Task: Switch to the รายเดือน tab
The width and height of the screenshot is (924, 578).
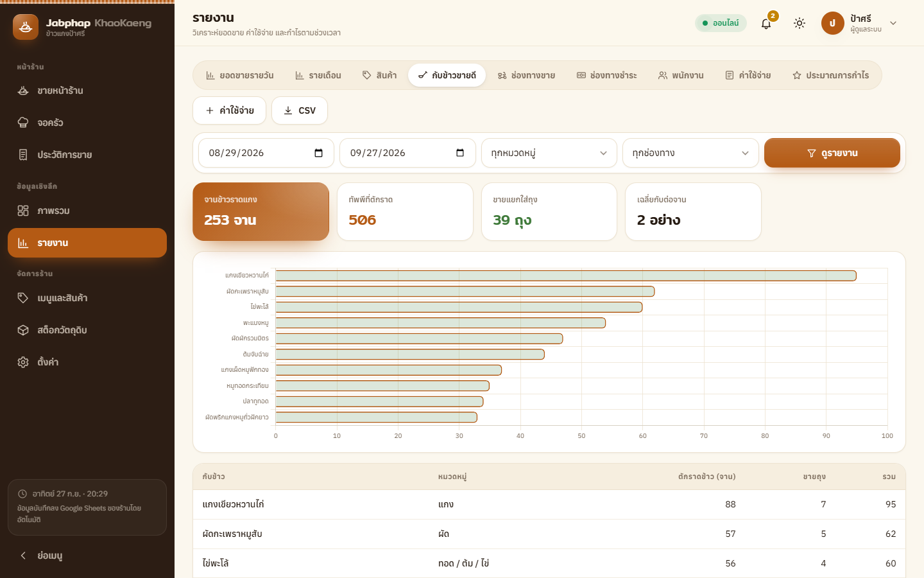Action: [318, 75]
